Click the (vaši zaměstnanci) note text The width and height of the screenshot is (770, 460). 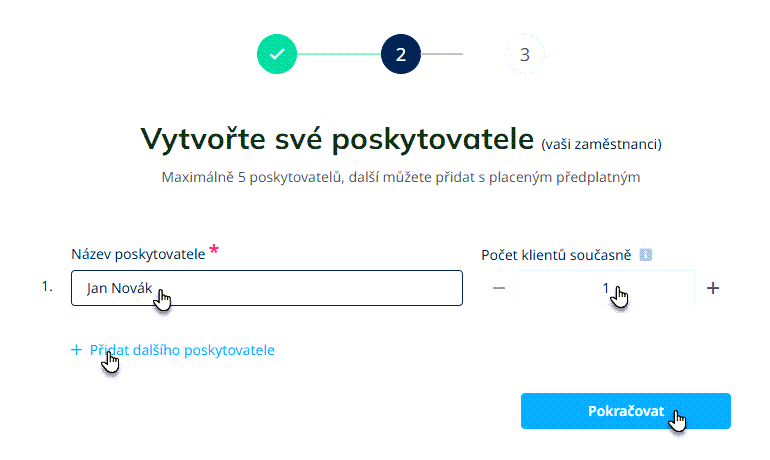[x=601, y=144]
